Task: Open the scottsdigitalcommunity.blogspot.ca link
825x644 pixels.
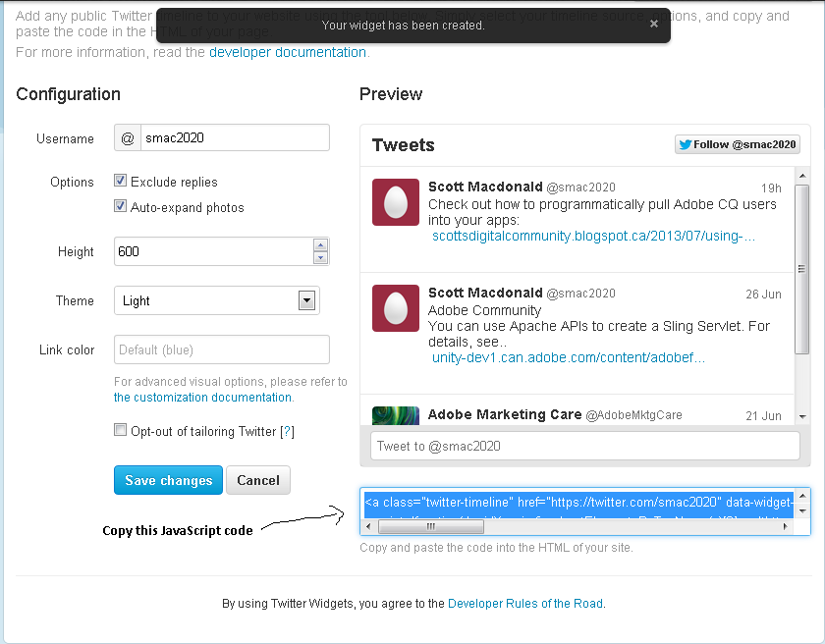Action: click(593, 236)
